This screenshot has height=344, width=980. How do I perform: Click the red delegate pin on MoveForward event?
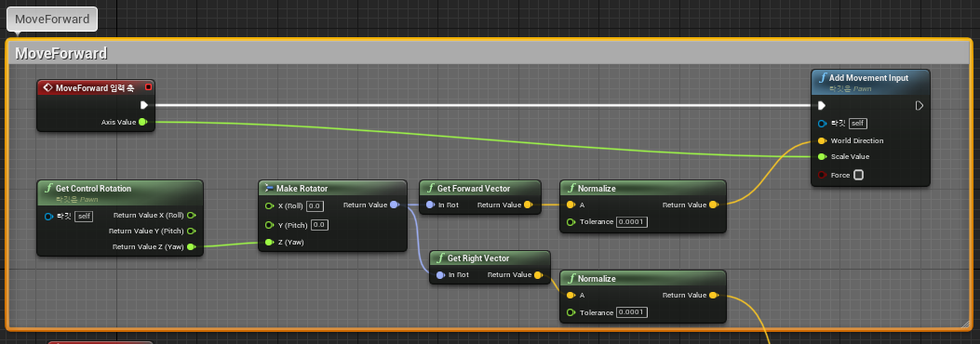tap(148, 87)
